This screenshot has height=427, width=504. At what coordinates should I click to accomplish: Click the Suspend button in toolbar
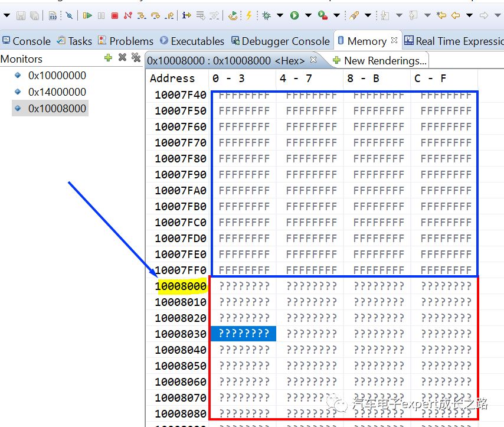click(101, 15)
